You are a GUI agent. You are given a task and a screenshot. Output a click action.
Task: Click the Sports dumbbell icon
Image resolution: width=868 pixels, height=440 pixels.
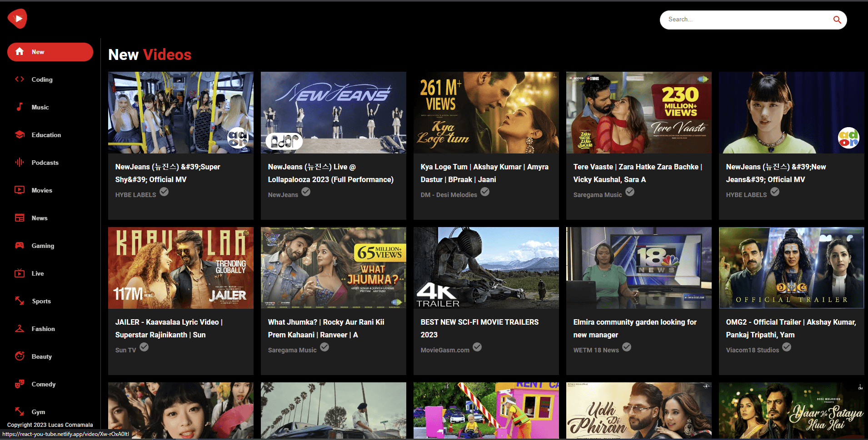(20, 301)
